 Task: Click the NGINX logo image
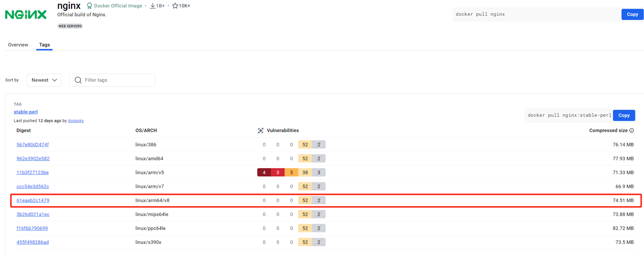(26, 15)
